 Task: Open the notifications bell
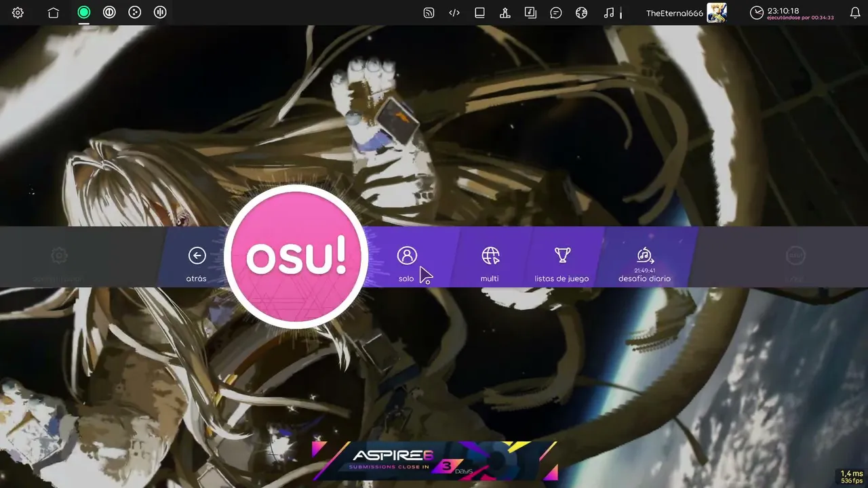855,12
